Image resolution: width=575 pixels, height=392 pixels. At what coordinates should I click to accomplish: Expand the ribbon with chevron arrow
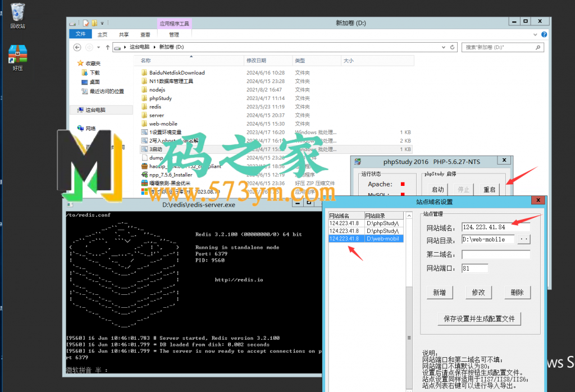pyautogui.click(x=535, y=34)
